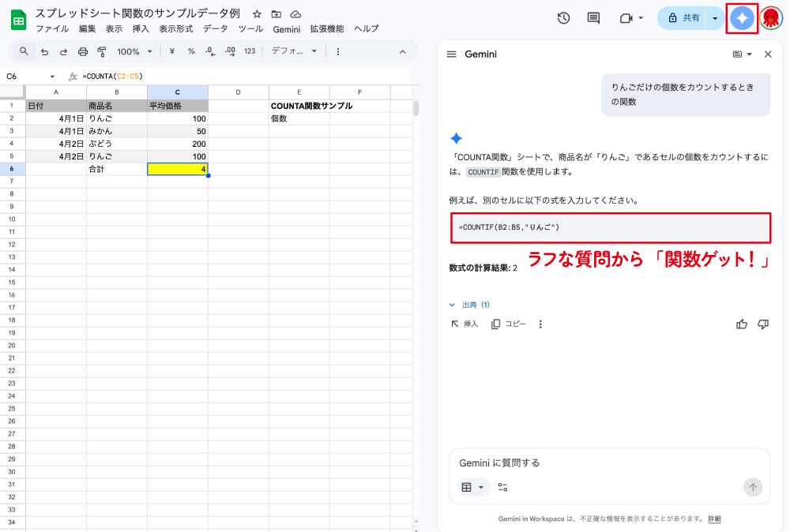Open the Gemini sparkle icon in toolbar
Screen dimensions: 790x532
pos(740,17)
